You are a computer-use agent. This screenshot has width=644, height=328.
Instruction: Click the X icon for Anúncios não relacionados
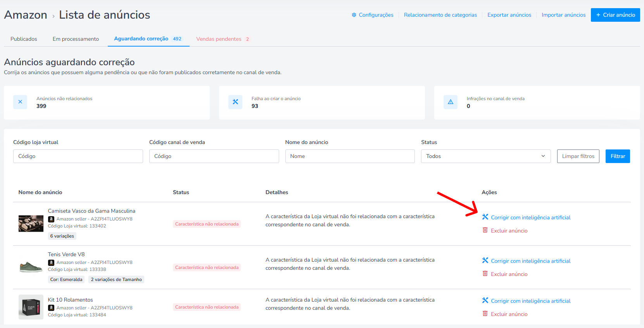[20, 102]
